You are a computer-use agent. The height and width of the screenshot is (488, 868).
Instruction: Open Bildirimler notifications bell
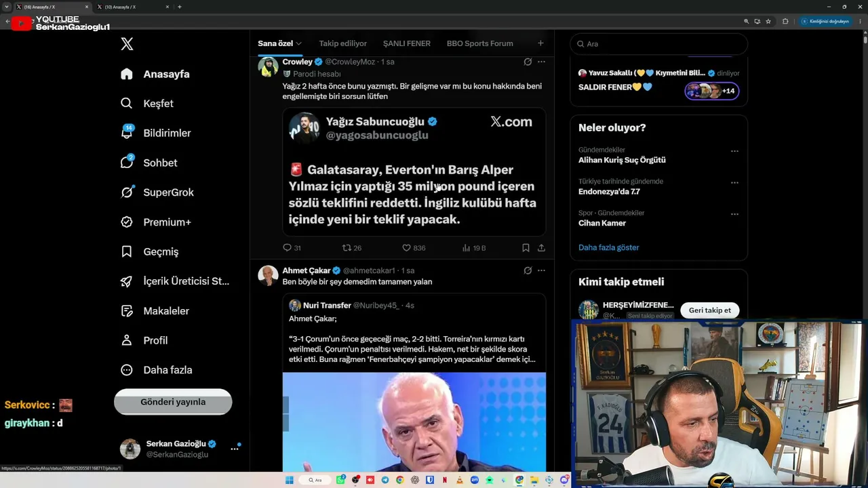[x=155, y=133]
